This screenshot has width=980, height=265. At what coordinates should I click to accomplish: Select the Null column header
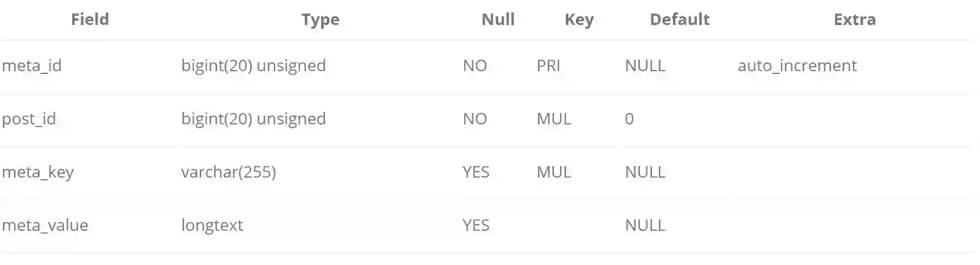pos(498,20)
